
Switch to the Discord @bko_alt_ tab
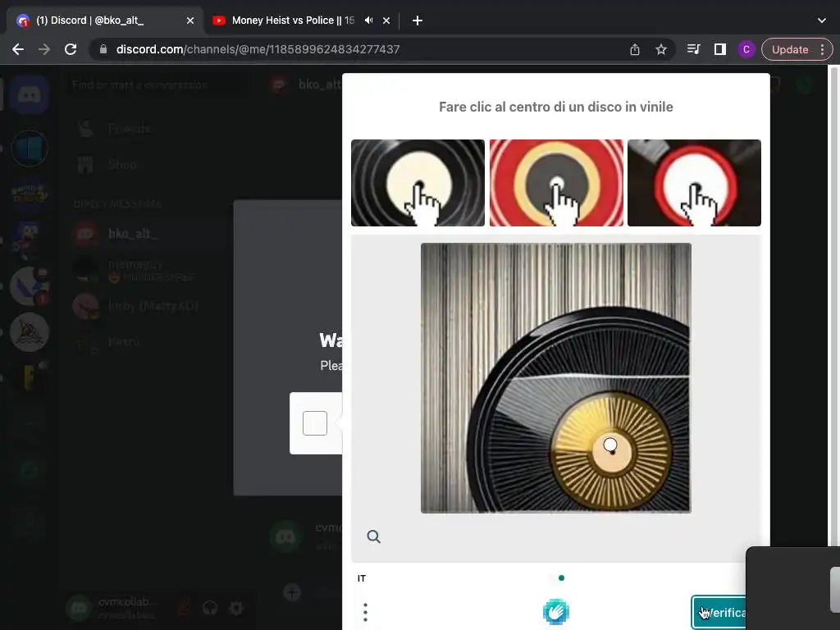pos(105,21)
